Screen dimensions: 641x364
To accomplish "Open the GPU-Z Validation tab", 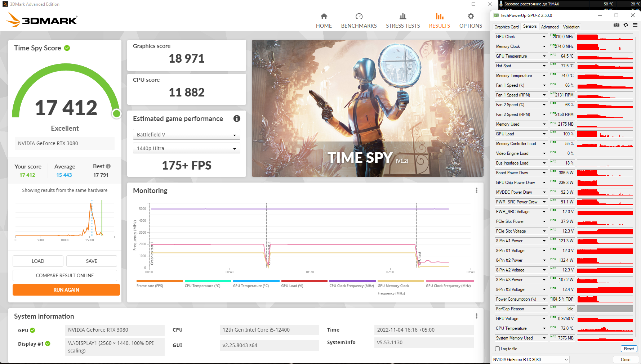I will [x=571, y=27].
